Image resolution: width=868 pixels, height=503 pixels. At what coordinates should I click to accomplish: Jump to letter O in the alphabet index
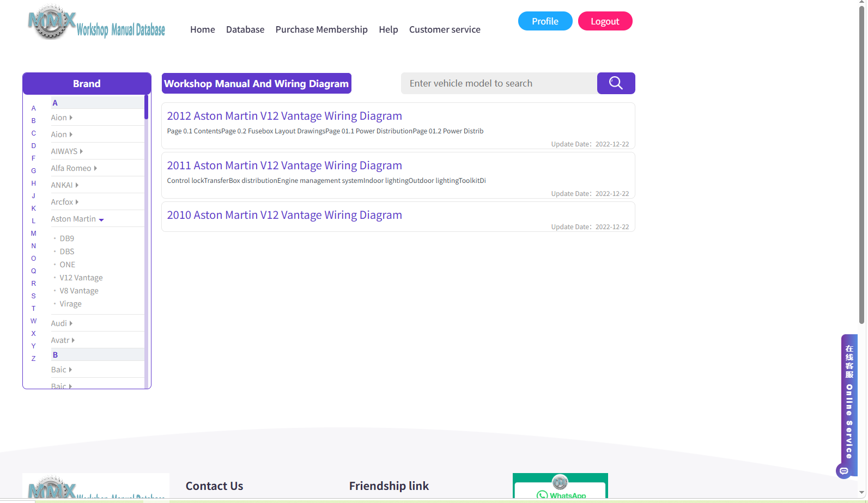pyautogui.click(x=33, y=259)
